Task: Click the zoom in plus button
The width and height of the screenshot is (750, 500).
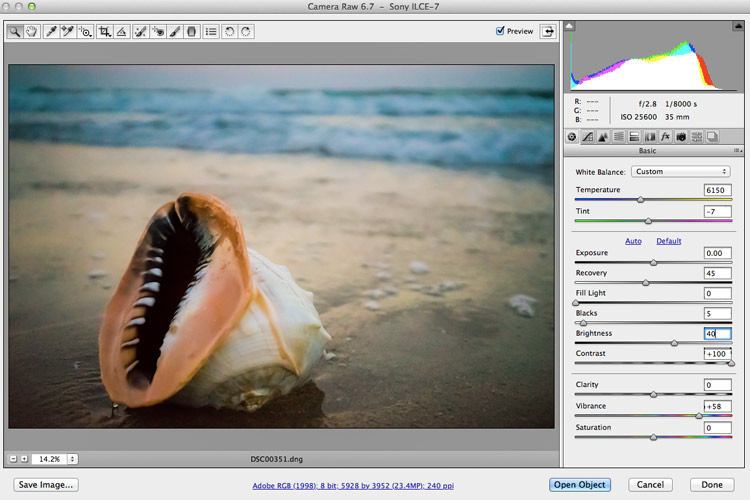Action: pyautogui.click(x=24, y=459)
